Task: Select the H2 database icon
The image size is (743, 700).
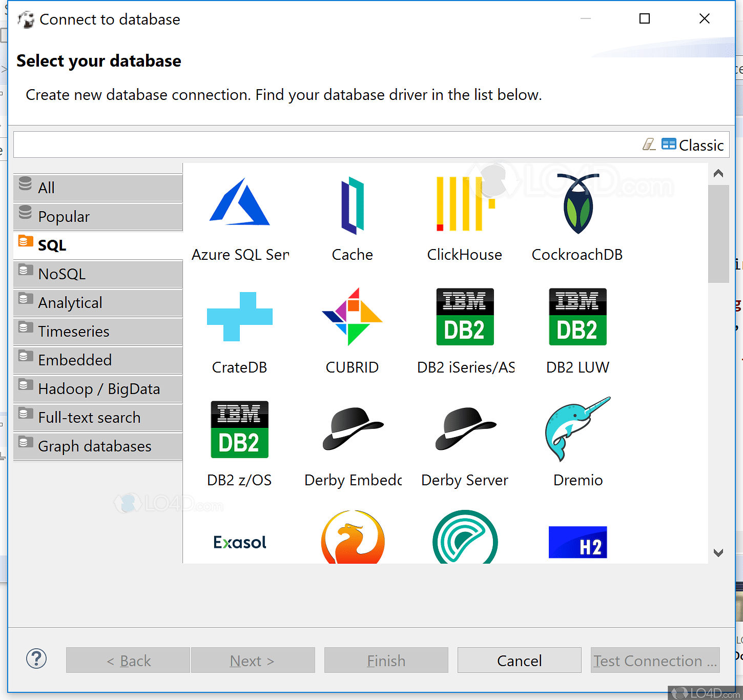Action: pos(578,542)
